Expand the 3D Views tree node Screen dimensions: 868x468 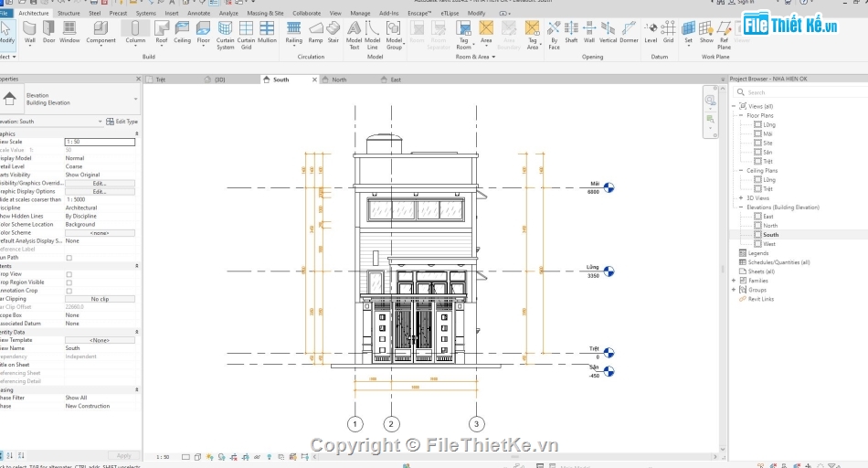741,197
